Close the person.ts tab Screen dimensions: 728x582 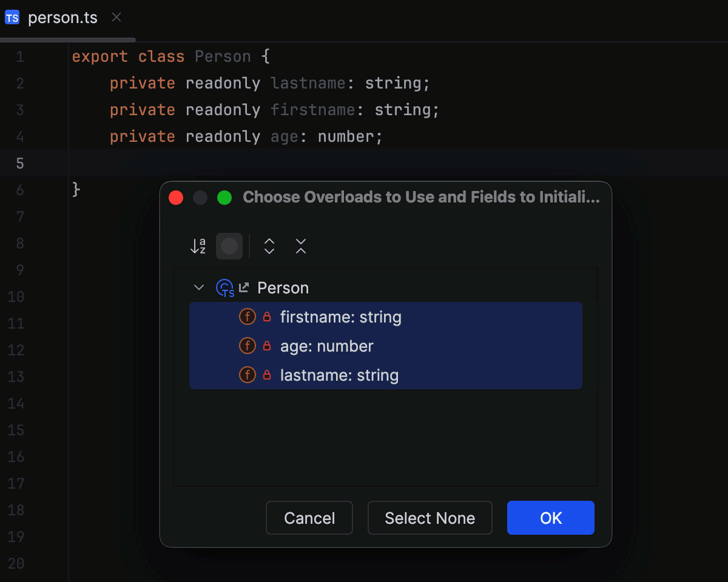click(x=116, y=17)
